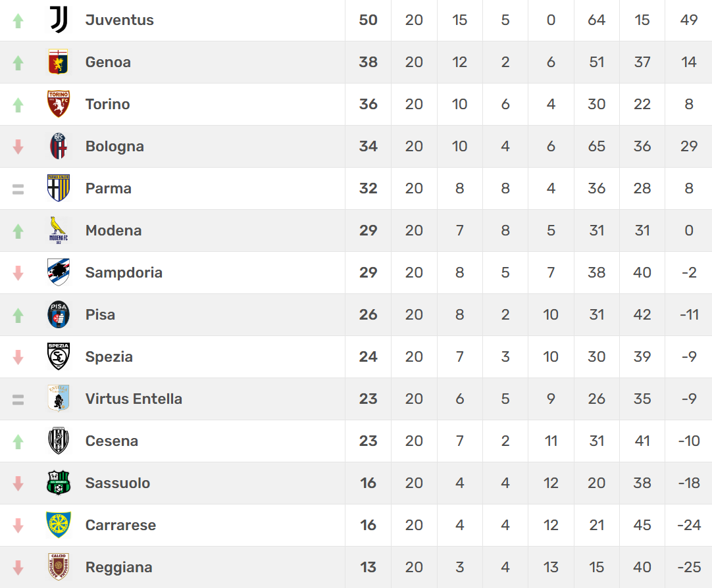Click the Sampdoria club crest

tap(59, 272)
